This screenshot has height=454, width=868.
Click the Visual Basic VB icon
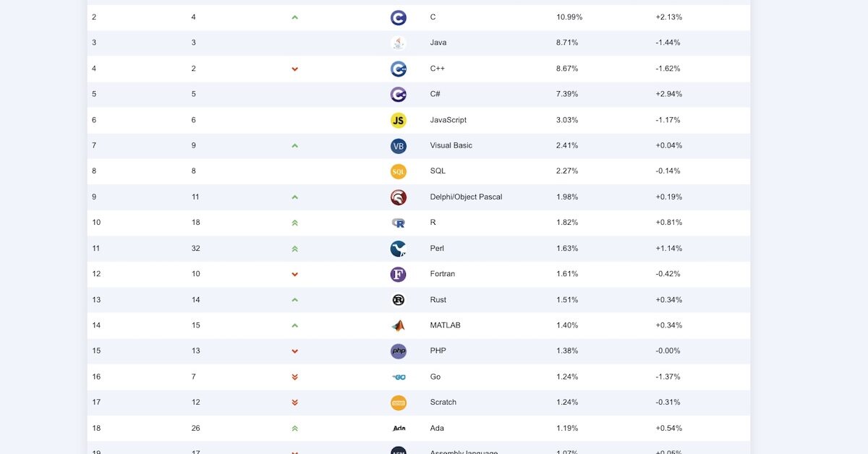point(399,145)
